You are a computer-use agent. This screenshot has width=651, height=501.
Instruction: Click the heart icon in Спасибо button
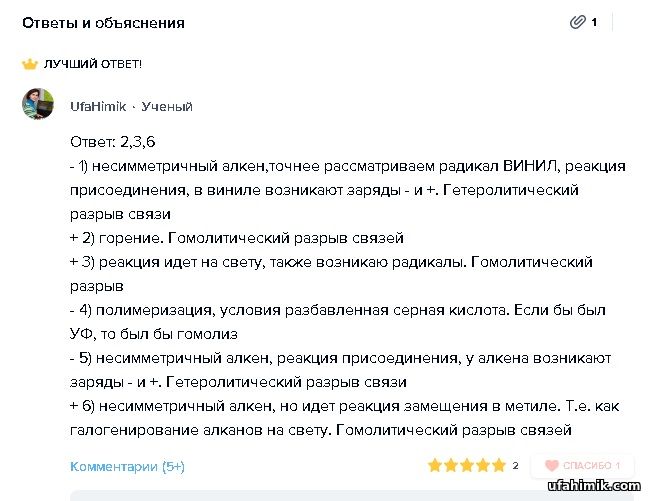click(x=551, y=466)
